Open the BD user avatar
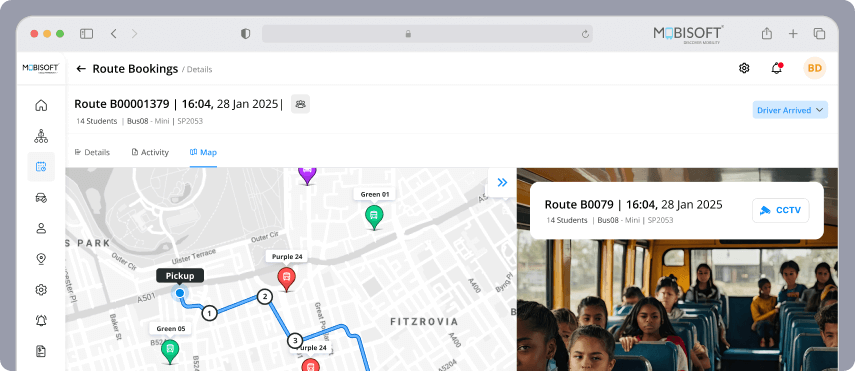Image resolution: width=855 pixels, height=371 pixels. [815, 68]
